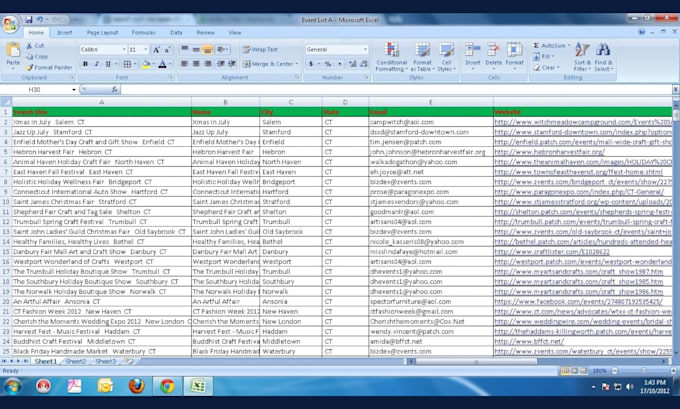Increase decimal places

[353, 64]
